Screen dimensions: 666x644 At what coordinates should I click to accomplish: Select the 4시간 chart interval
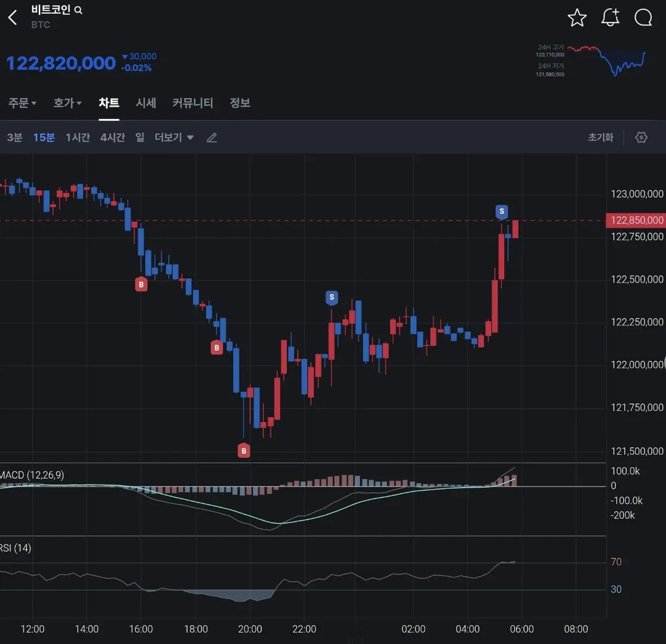tap(113, 138)
